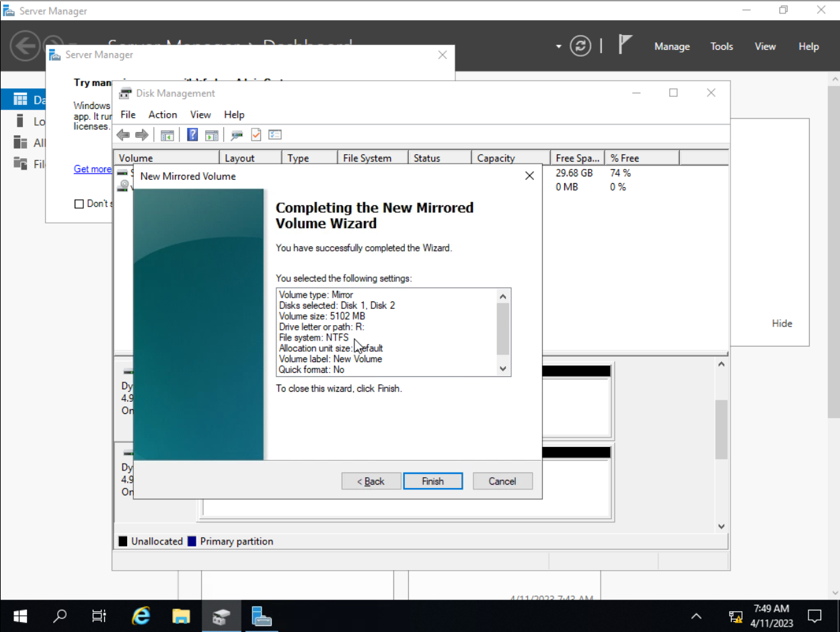Open Server Manager notifications flag
This screenshot has width=840, height=632.
pyautogui.click(x=625, y=45)
